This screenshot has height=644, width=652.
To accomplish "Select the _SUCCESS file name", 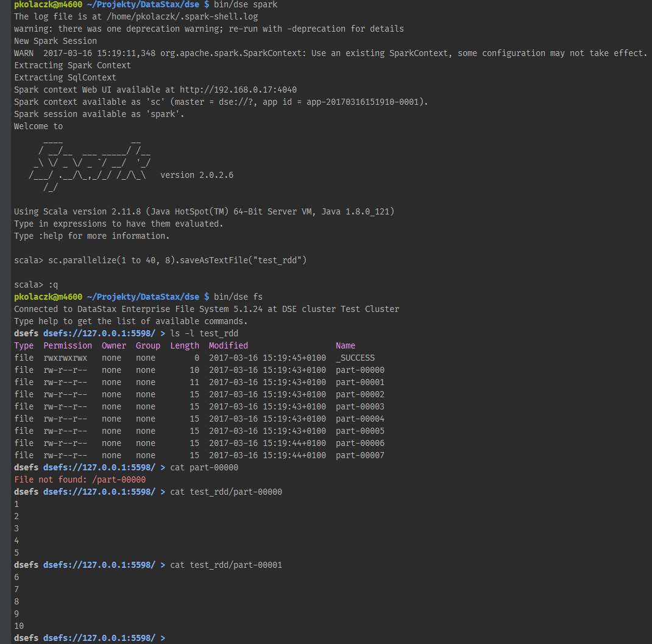I will (355, 358).
